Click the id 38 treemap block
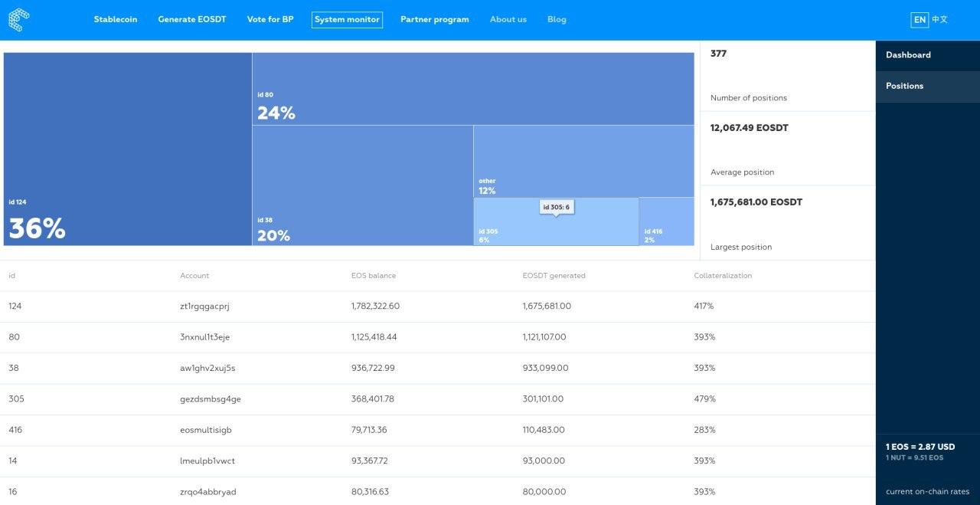 (x=363, y=185)
